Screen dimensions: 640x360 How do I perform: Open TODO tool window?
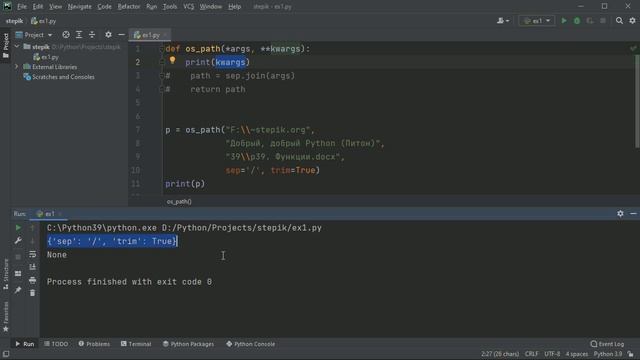tap(56, 344)
